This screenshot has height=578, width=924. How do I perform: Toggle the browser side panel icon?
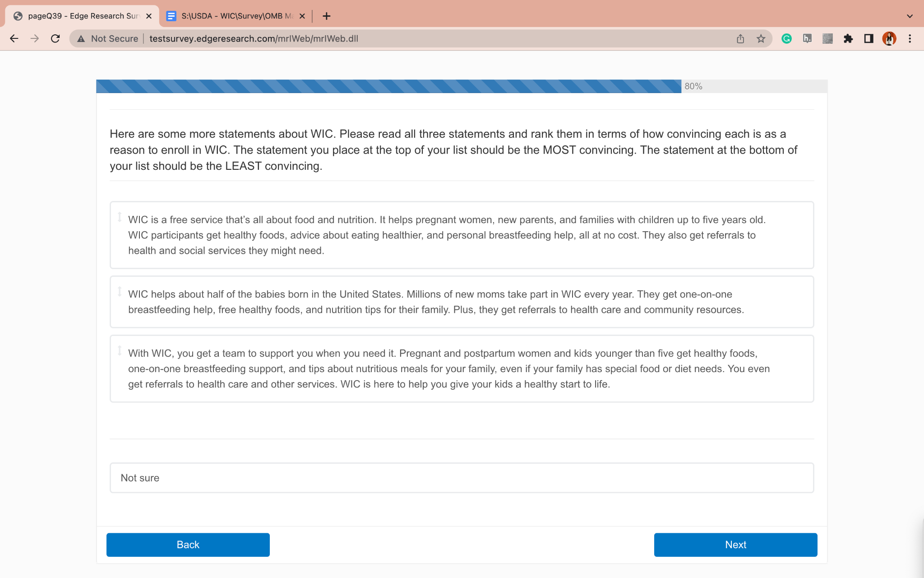(x=869, y=39)
